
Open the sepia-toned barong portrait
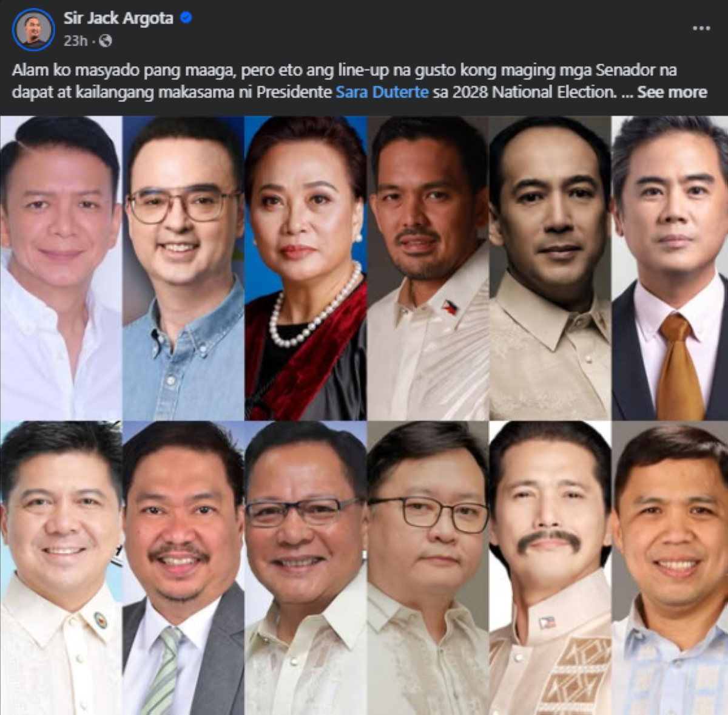[550, 268]
